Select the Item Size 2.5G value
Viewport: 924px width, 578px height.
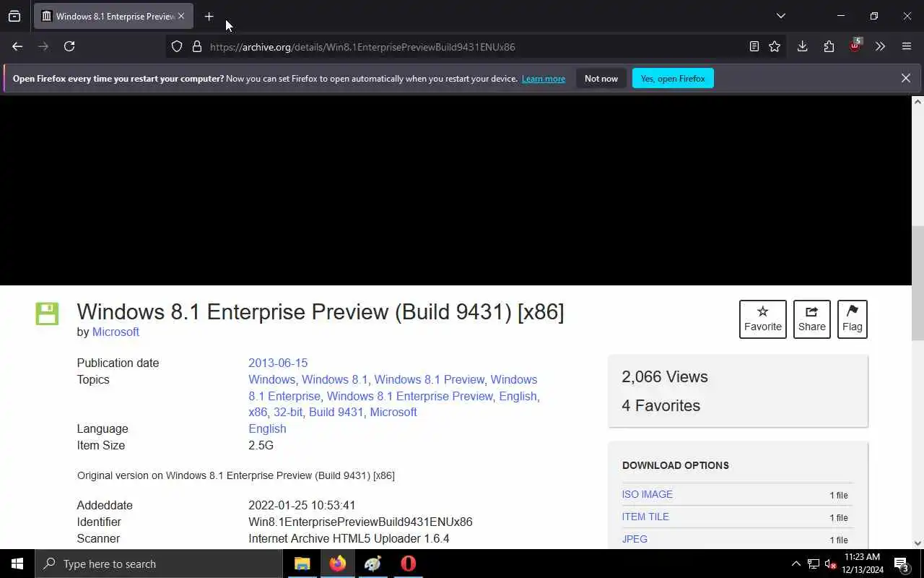point(261,445)
